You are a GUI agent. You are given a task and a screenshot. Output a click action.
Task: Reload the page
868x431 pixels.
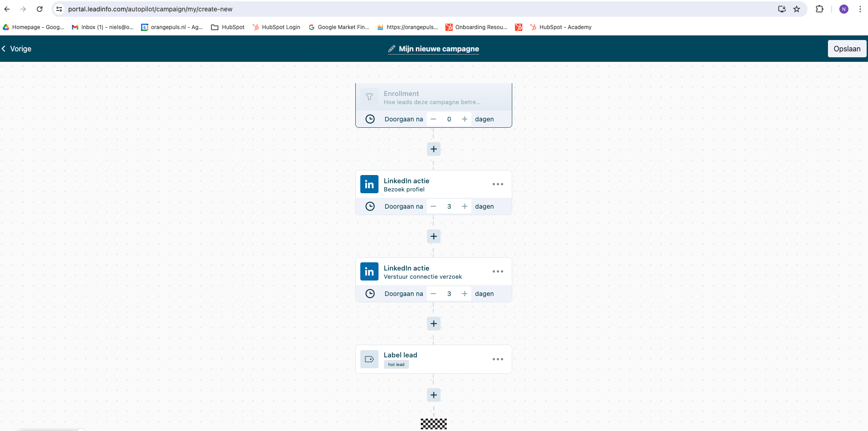coord(40,9)
